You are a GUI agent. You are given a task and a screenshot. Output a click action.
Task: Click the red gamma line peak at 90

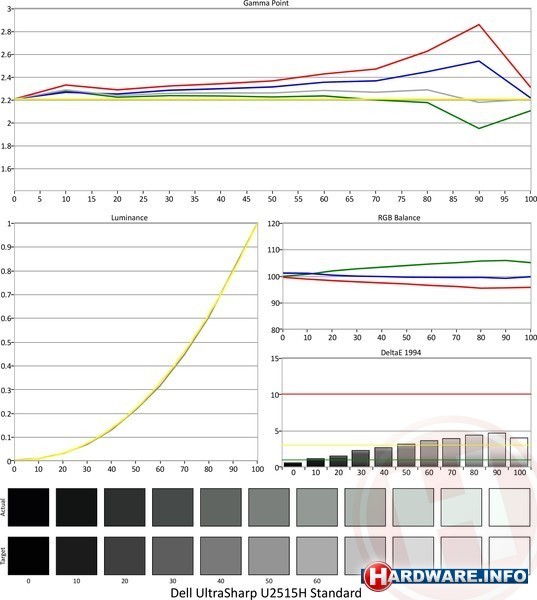click(x=479, y=25)
